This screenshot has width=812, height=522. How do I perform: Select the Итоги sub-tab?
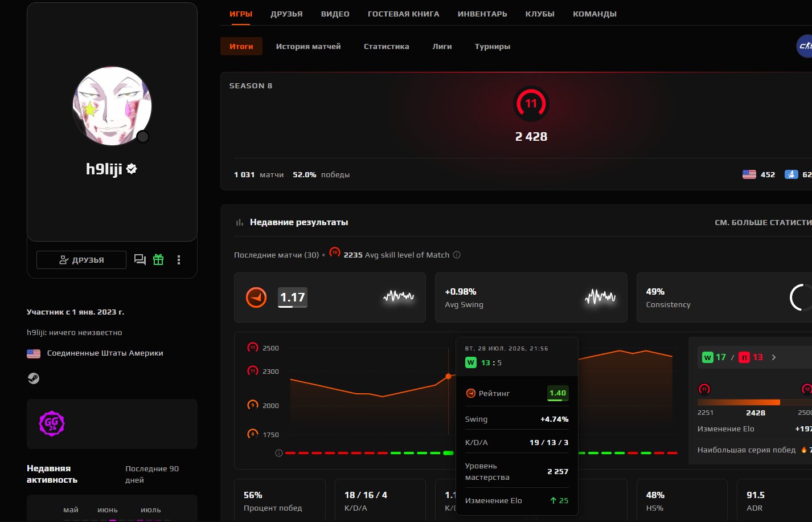241,46
